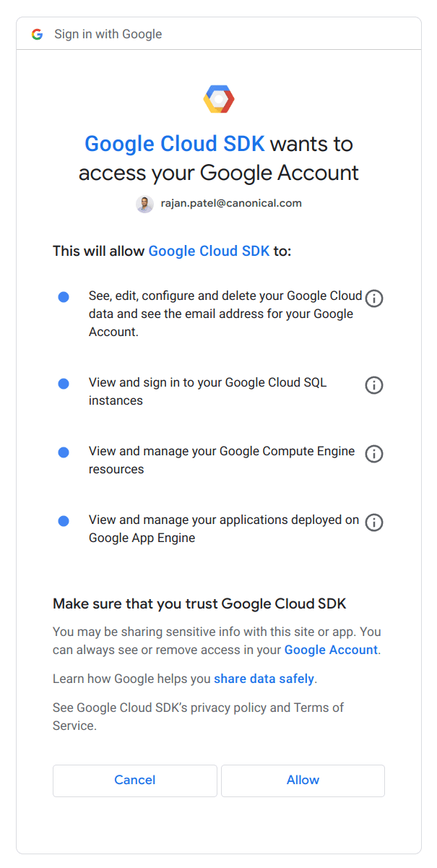Click the Google Cloud hexagon logo

click(219, 99)
